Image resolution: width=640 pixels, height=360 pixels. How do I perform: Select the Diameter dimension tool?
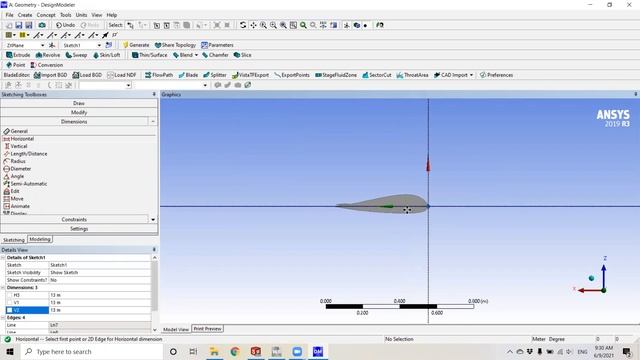point(17,169)
